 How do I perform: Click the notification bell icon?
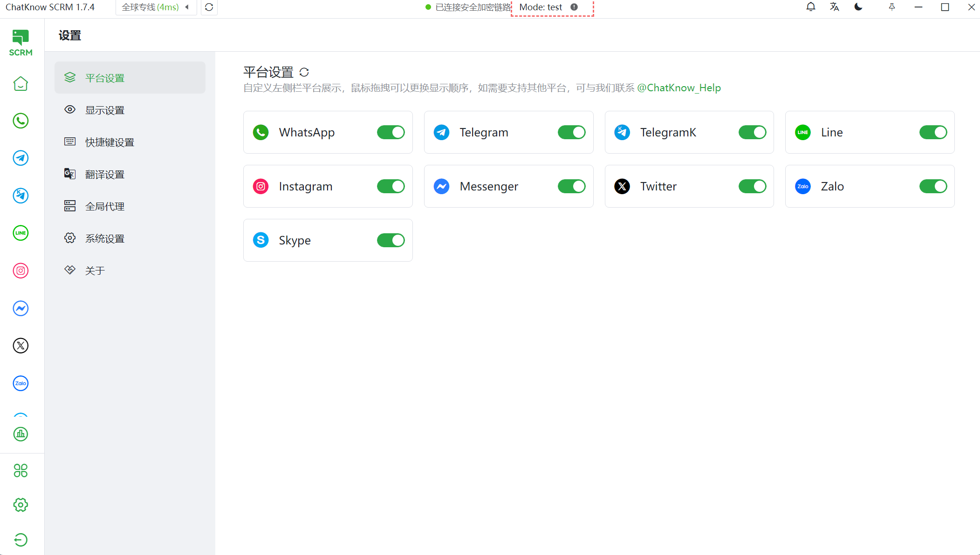click(x=810, y=7)
